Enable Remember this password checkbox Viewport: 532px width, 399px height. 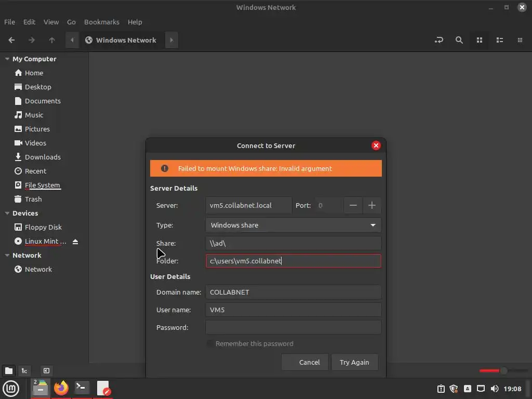pyautogui.click(x=210, y=344)
